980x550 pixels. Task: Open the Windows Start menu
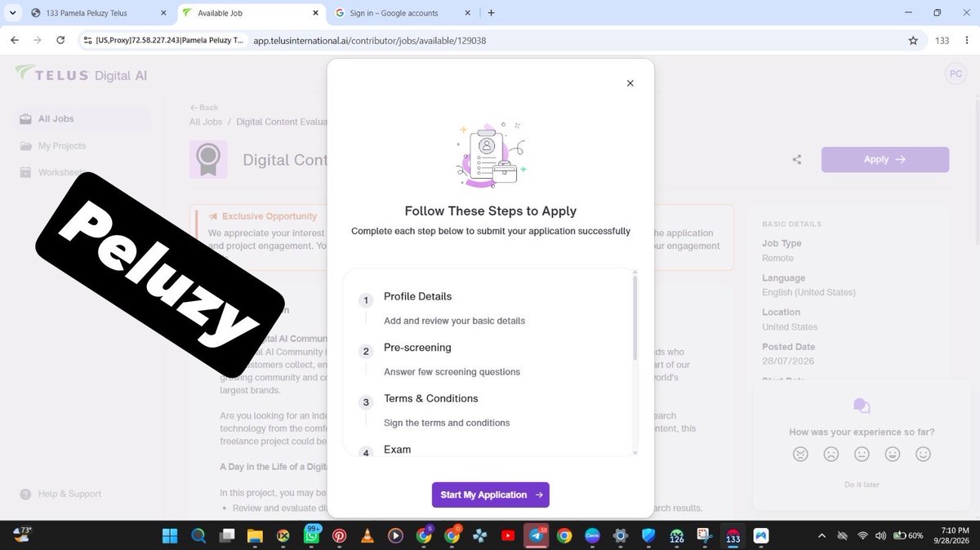[x=170, y=536]
